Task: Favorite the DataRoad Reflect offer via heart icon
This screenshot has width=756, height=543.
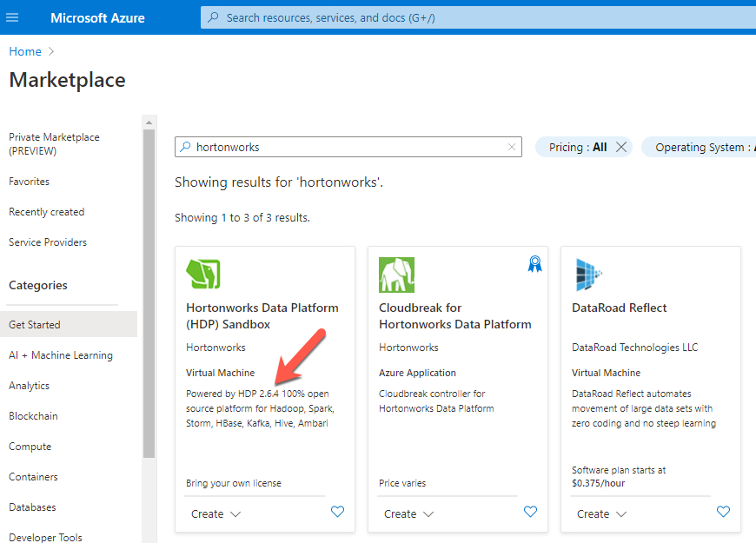Action: [x=723, y=512]
